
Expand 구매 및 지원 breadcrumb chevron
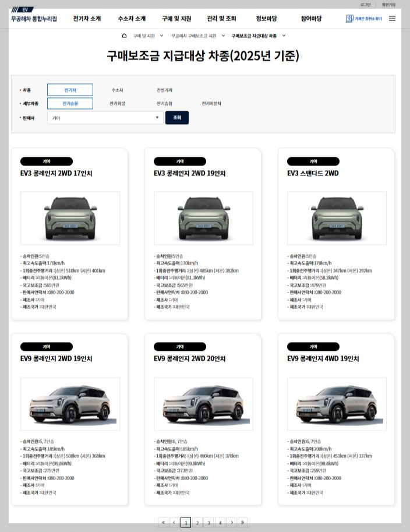pos(161,36)
